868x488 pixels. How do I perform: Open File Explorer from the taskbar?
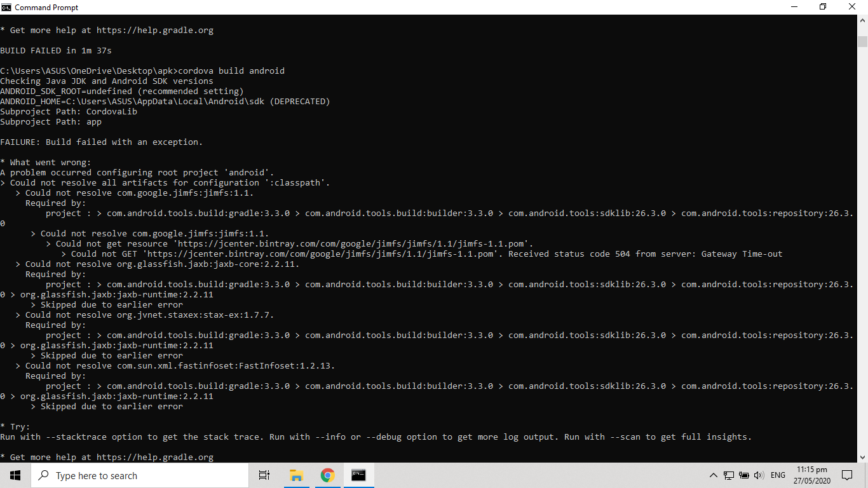click(296, 475)
